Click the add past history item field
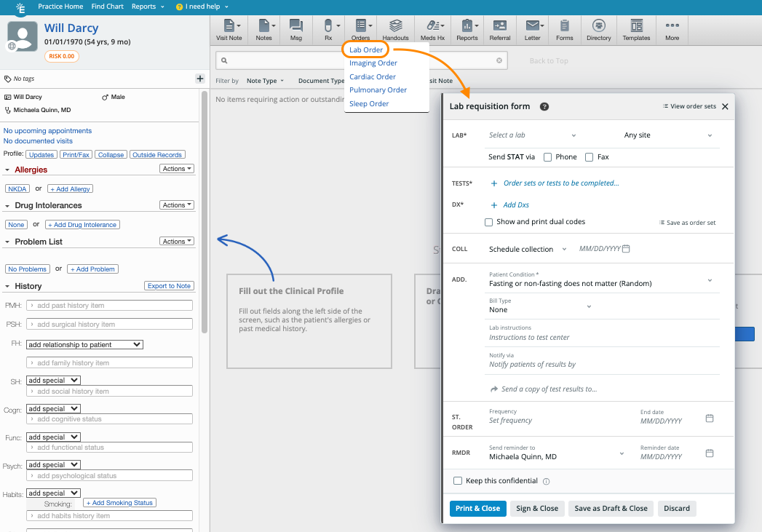This screenshot has height=532, width=762. pyautogui.click(x=109, y=305)
